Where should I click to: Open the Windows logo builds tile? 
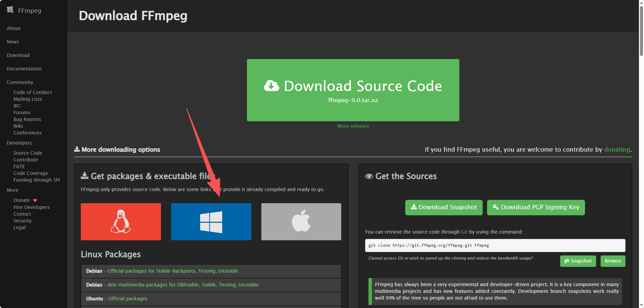(211, 222)
